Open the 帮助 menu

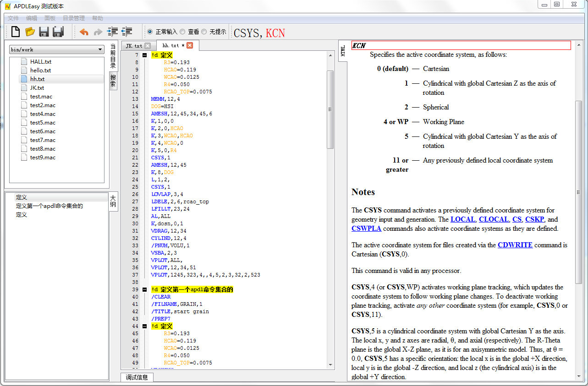pos(98,18)
